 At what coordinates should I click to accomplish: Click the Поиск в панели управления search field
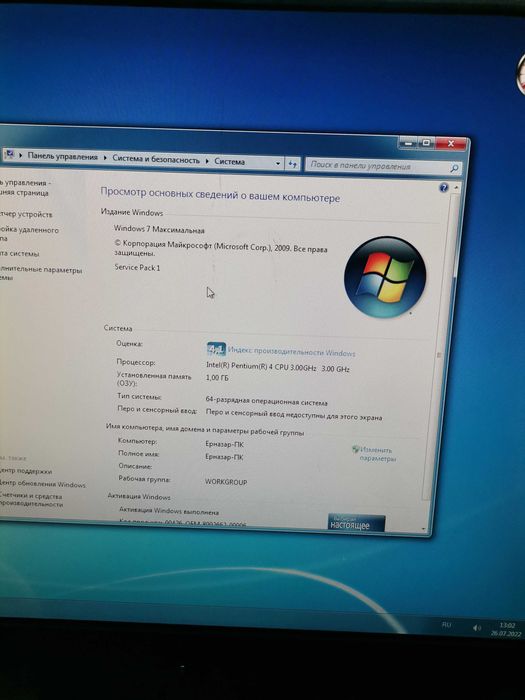pos(377,166)
